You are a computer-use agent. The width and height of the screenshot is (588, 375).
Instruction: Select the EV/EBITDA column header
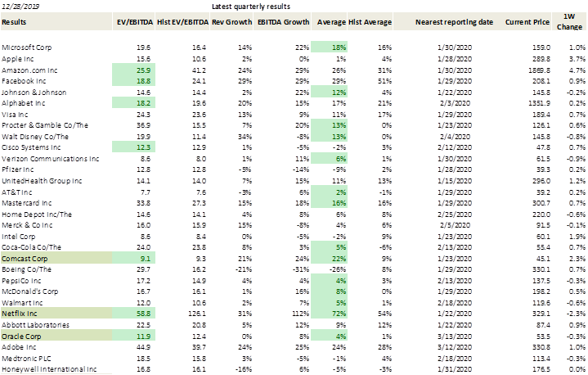pyautogui.click(x=135, y=22)
